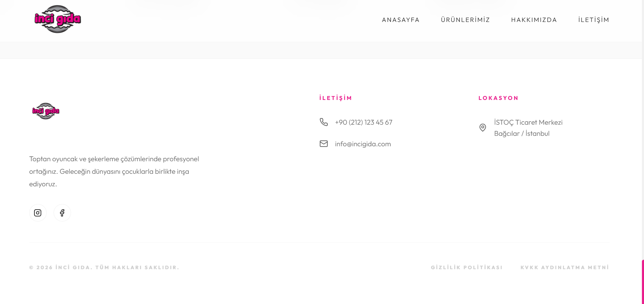
Task: Click the small İnci Gıda footer logo
Action: click(46, 111)
